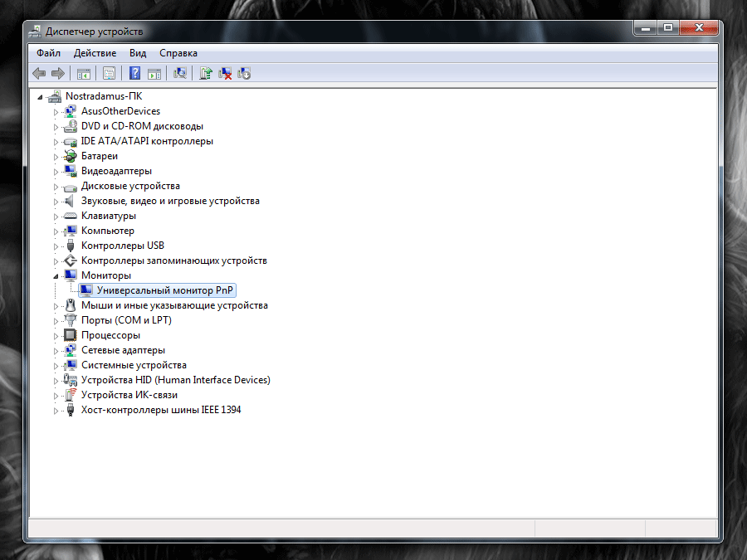Open the Справка menu
Viewport: 747px width, 560px height.
178,53
